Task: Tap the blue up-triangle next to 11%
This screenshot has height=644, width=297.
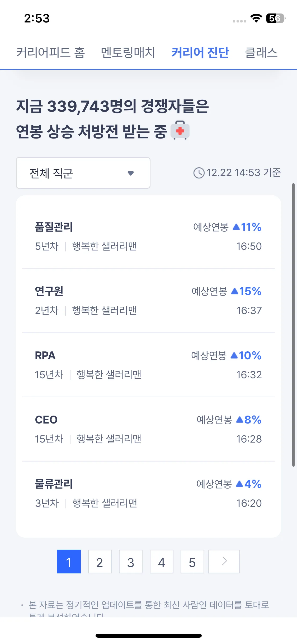Action: pos(236,227)
